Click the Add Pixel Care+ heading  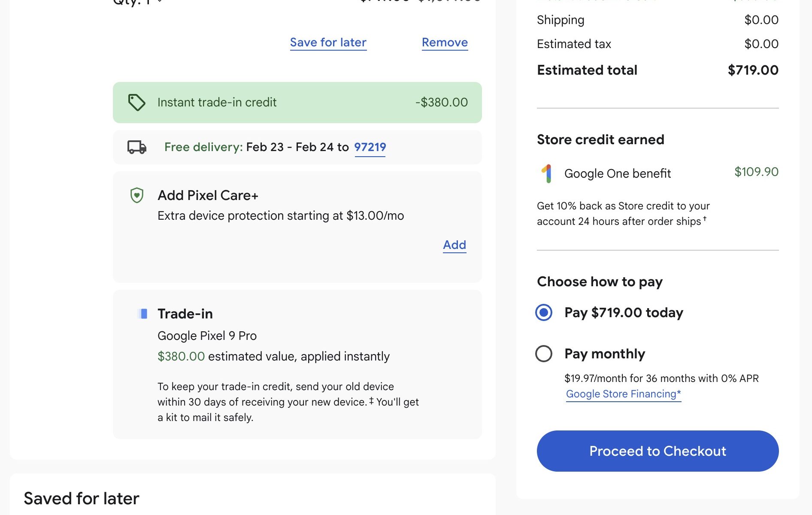click(x=208, y=195)
